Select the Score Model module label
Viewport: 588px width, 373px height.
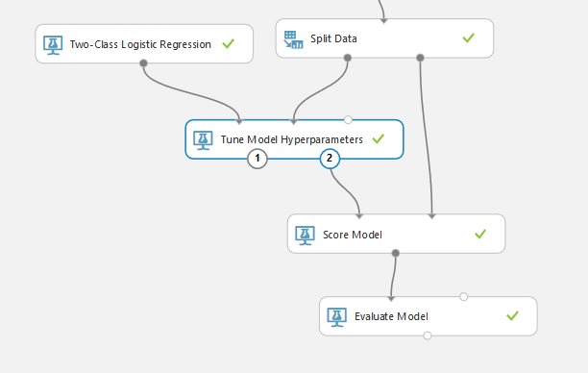tap(353, 235)
